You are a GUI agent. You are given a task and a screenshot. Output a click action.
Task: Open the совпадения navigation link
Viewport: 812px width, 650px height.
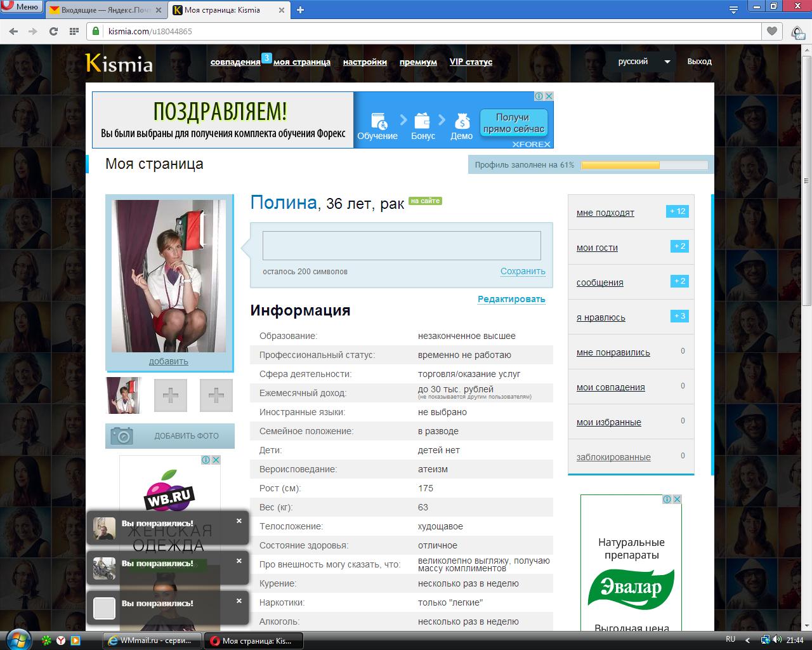(235, 62)
